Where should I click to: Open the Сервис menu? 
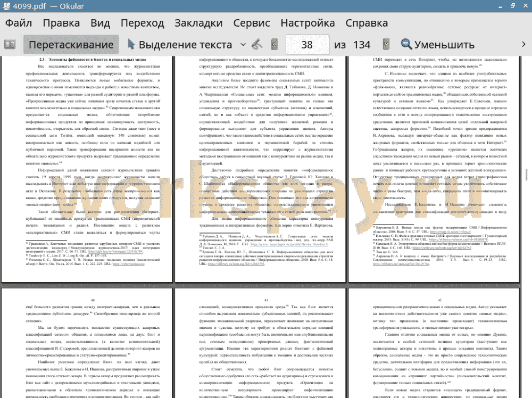(x=252, y=23)
